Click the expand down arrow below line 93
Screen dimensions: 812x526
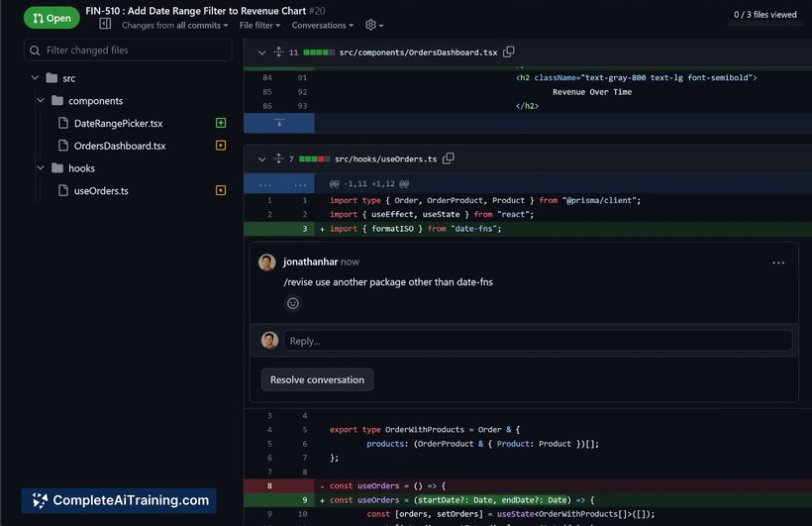[279, 123]
